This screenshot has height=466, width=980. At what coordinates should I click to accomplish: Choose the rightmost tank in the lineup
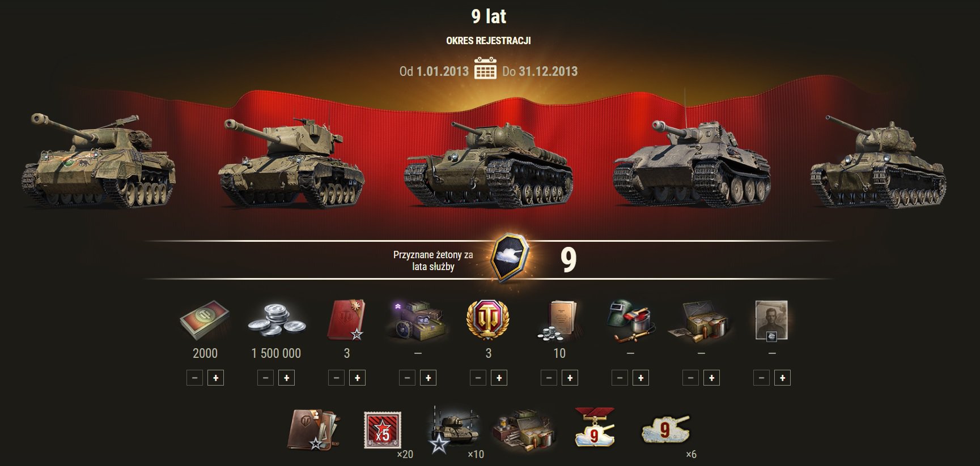[x=878, y=163]
